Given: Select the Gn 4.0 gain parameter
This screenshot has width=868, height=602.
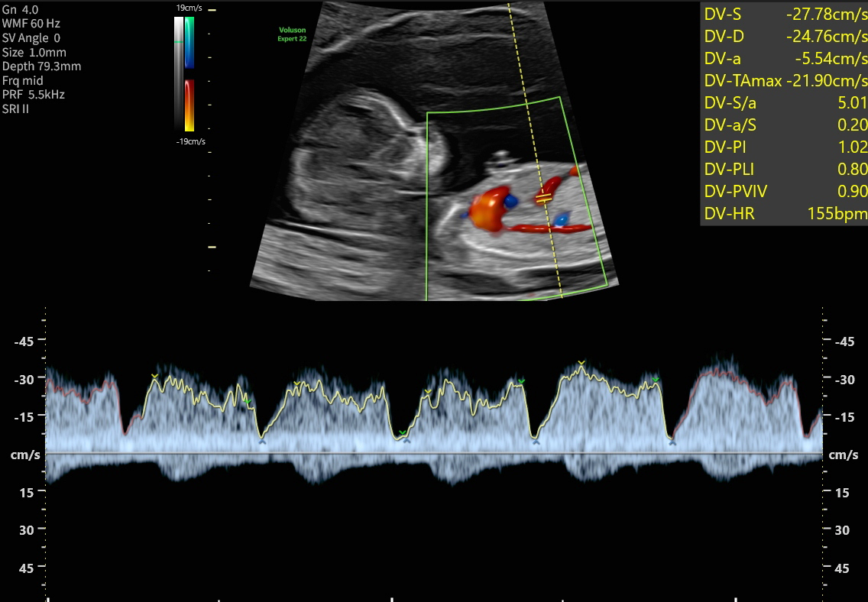Looking at the screenshot, I should tap(20, 10).
